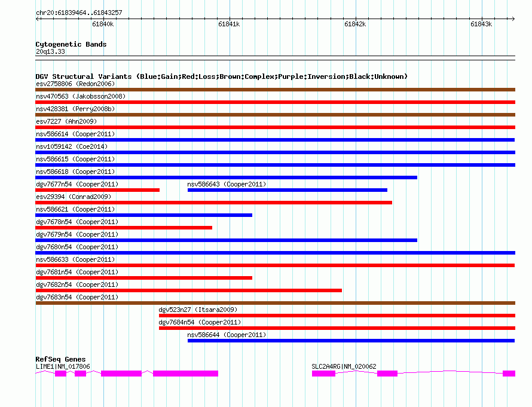This screenshot has width=532, height=407.
Task: Click the 61843k ruler tick label
Action: click(x=481, y=24)
